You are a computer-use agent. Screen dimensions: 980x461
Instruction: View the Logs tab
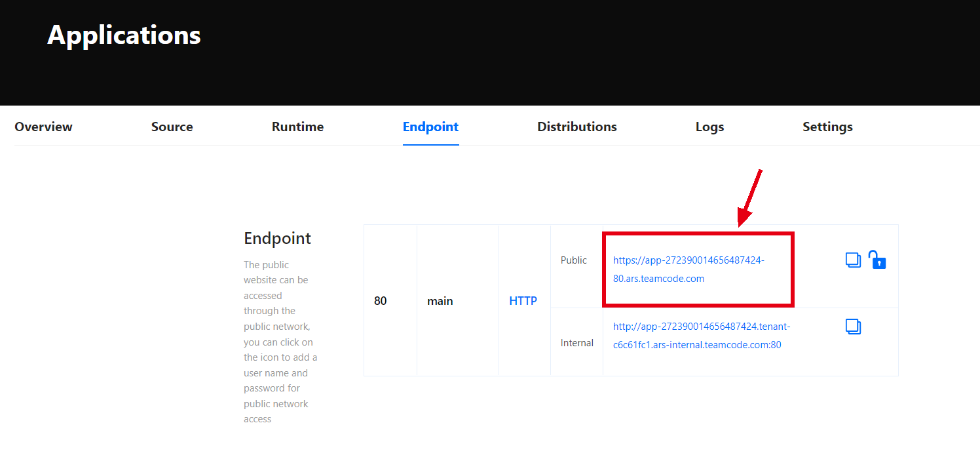[x=709, y=127]
